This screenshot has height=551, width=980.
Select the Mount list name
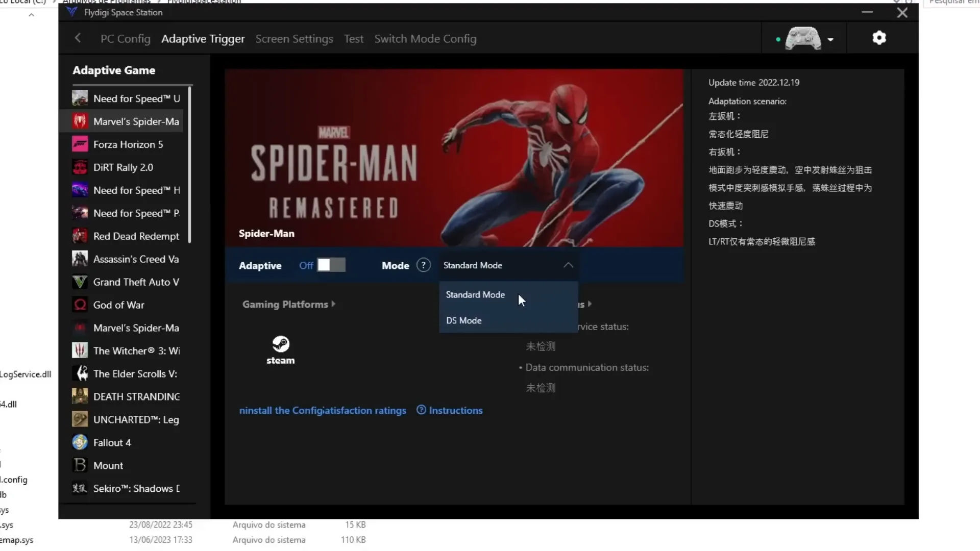click(x=108, y=466)
